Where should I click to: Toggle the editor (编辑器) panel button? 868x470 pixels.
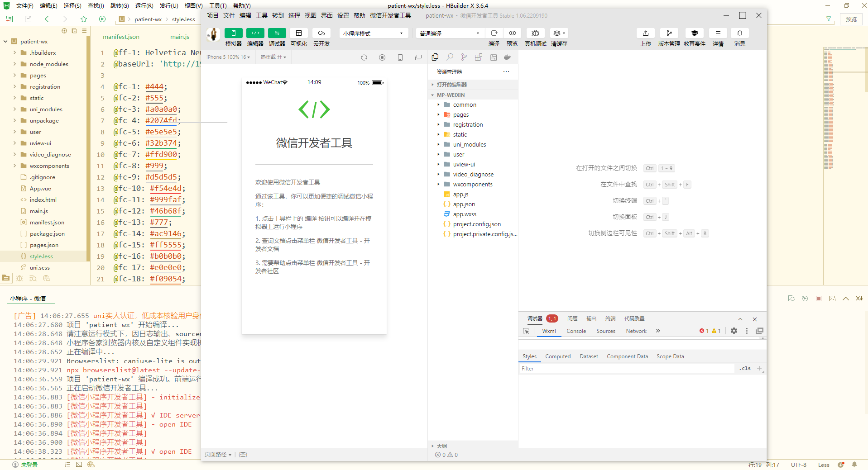(255, 33)
